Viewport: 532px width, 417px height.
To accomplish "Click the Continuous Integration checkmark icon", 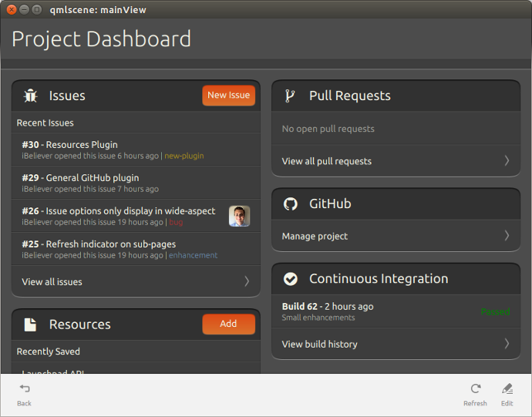I will tap(291, 279).
